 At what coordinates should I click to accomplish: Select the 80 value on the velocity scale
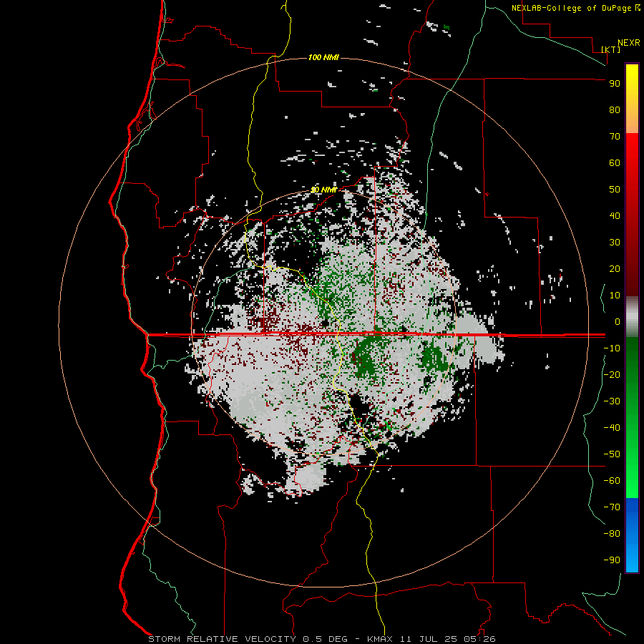point(615,110)
